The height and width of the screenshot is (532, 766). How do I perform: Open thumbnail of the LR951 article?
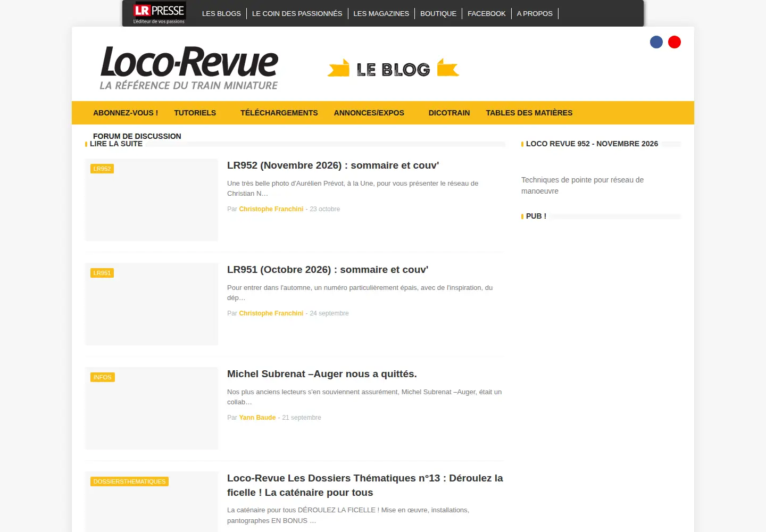[x=152, y=304]
